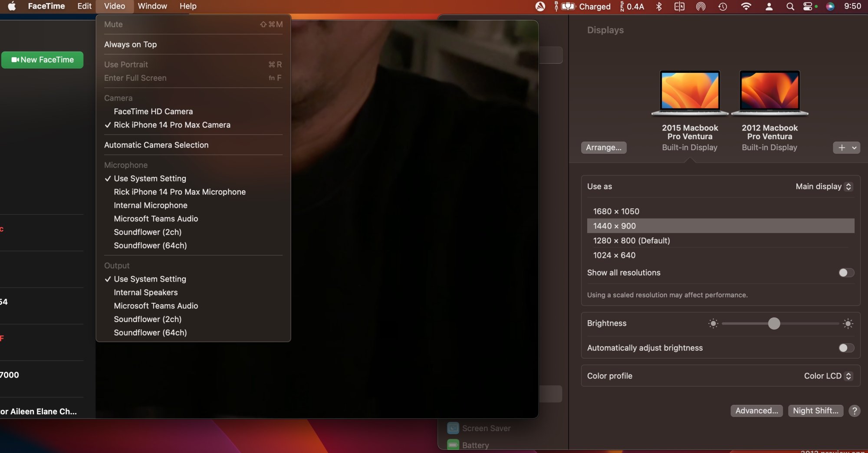Select the 1680 × 1050 resolution
This screenshot has height=453, width=868.
pos(720,211)
